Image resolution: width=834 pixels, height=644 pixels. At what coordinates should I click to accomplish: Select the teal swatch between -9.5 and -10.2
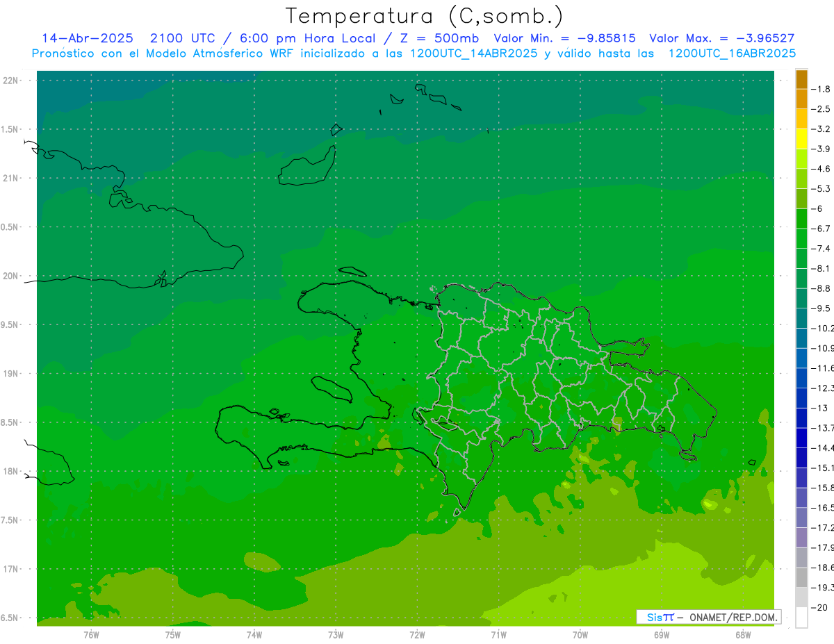(x=801, y=318)
